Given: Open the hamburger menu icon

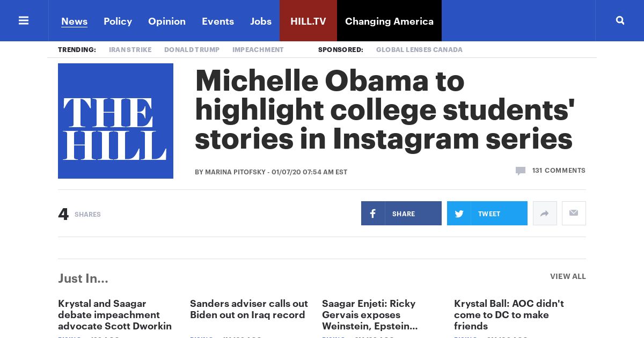Looking at the screenshot, I should tap(24, 20).
